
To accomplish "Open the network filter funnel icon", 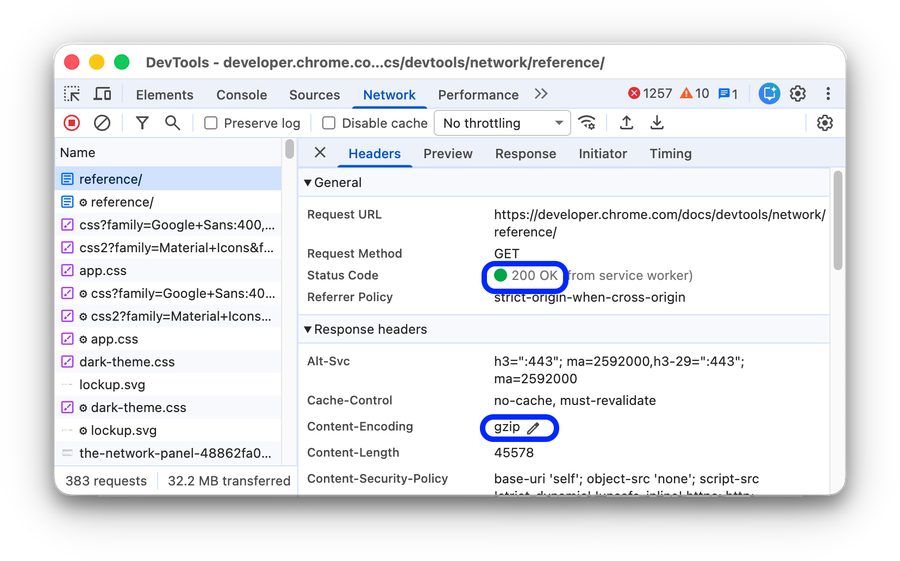I will click(142, 123).
